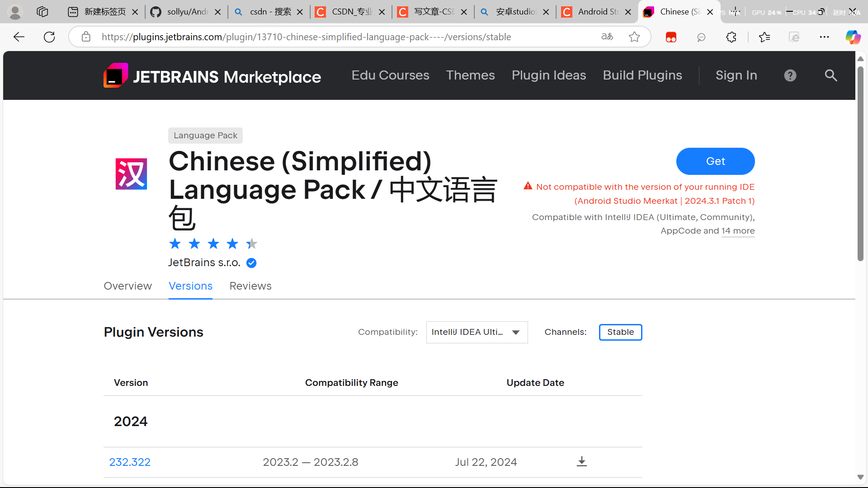The height and width of the screenshot is (488, 868).
Task: Open the Copilot icon in the toolbar
Action: click(x=853, y=37)
